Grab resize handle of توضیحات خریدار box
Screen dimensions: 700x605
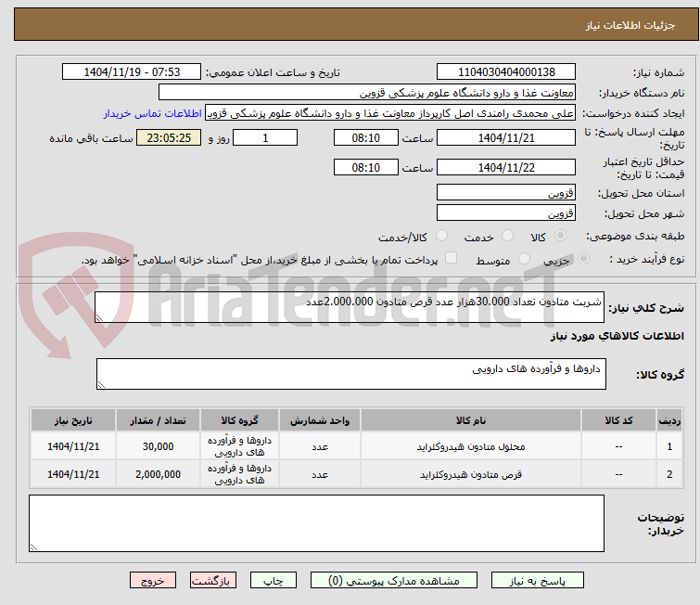click(34, 547)
